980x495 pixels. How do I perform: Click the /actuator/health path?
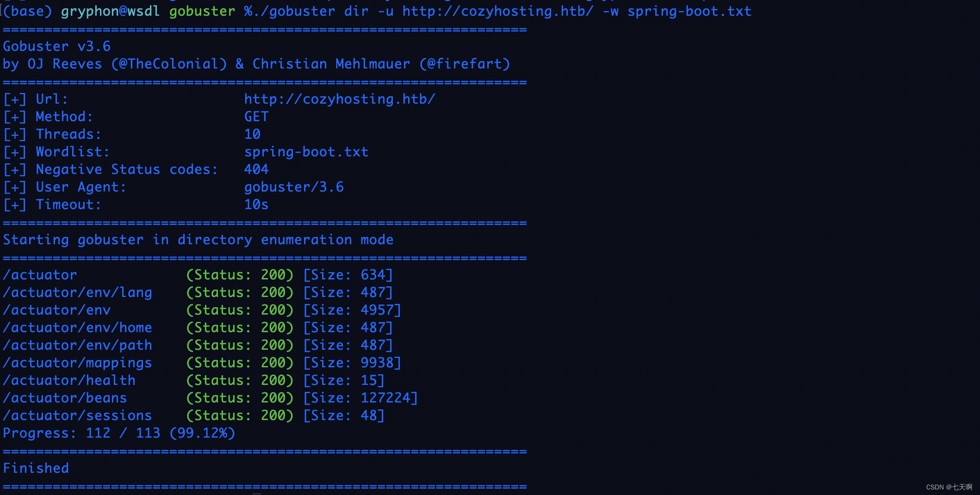point(69,380)
